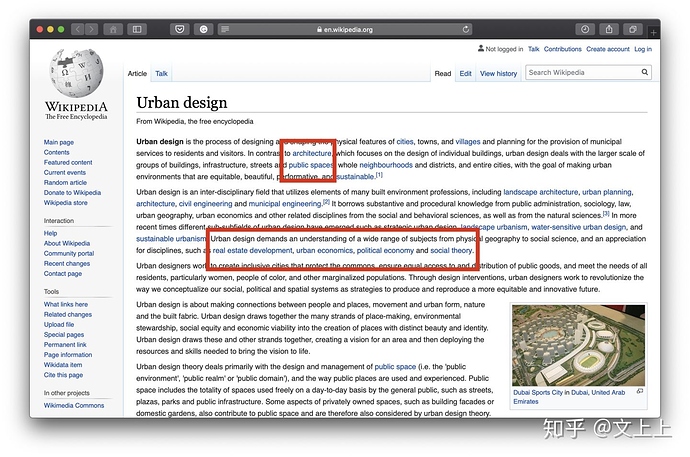Open Related changes link
Viewport: 690px width, 457px height.
(x=67, y=314)
